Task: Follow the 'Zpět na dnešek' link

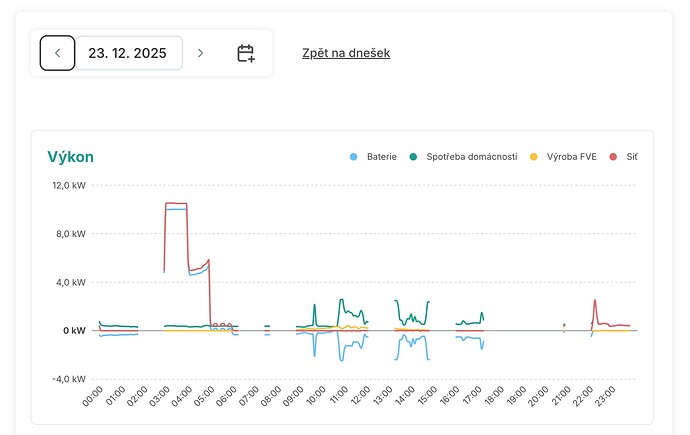Action: pyautogui.click(x=346, y=53)
